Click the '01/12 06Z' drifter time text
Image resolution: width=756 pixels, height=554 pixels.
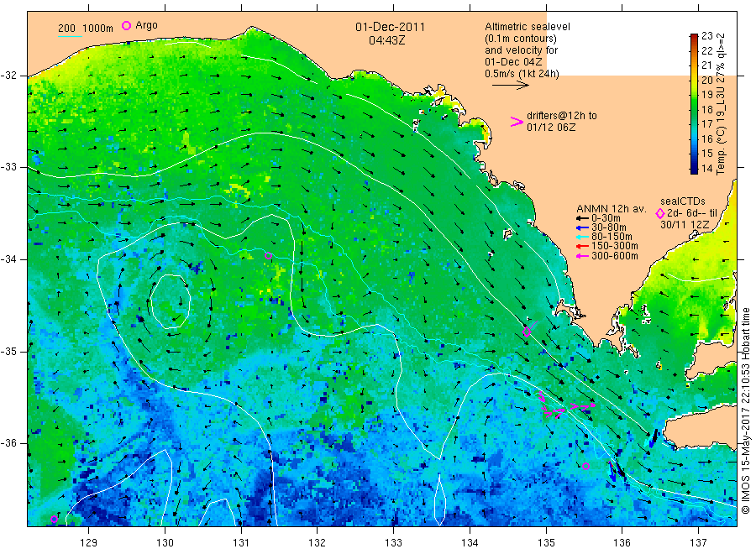pos(550,128)
